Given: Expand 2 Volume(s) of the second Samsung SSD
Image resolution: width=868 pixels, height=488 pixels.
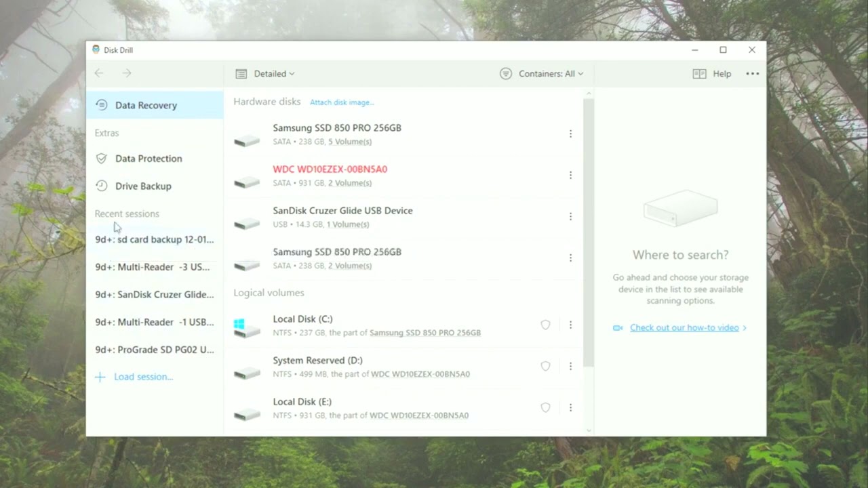Looking at the screenshot, I should pos(350,266).
